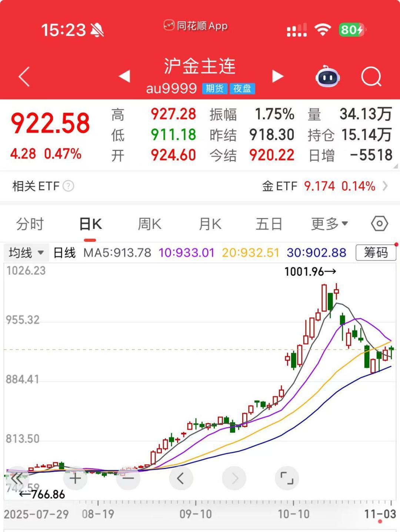
Task: Expand the 更多 period dropdown
Action: (329, 224)
